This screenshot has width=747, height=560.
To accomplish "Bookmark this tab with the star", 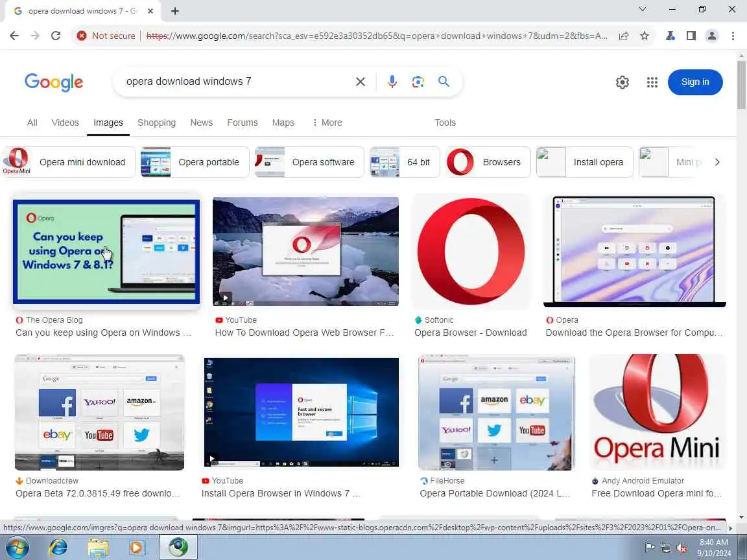I will pyautogui.click(x=645, y=36).
